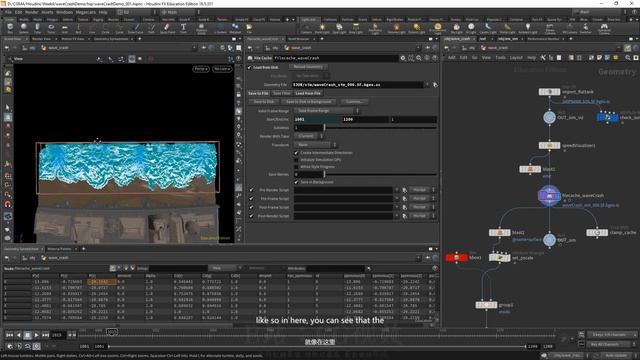Click the end frame field showing 1200
This screenshot has height=360, width=640.
[365, 119]
